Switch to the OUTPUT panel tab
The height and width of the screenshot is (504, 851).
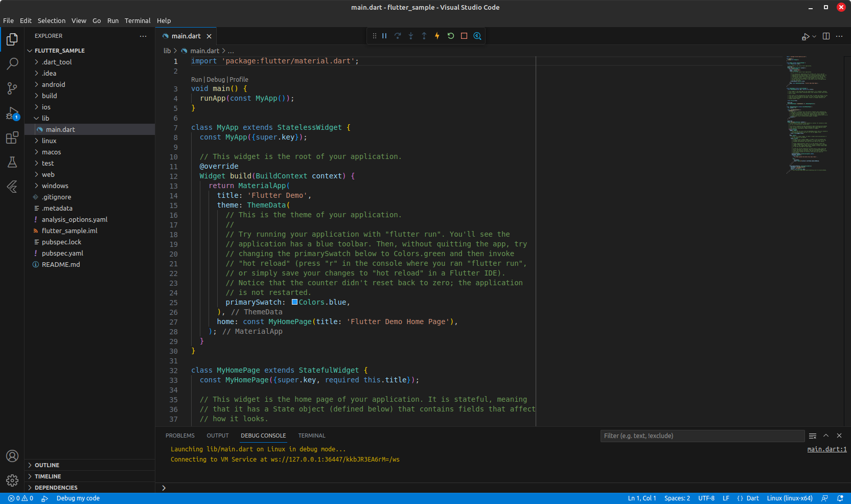218,436
